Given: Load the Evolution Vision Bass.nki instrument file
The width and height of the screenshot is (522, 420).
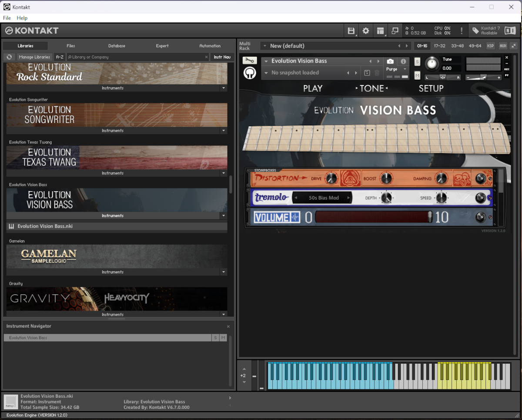Looking at the screenshot, I should [117, 226].
